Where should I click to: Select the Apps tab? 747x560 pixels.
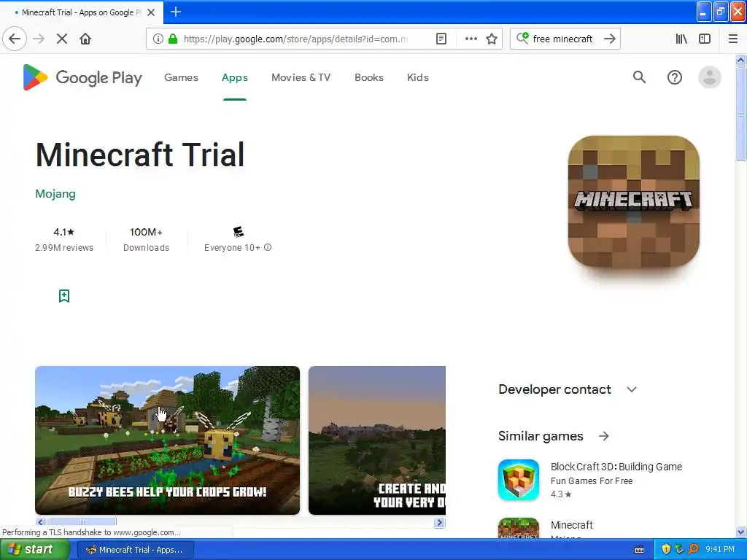pos(235,77)
